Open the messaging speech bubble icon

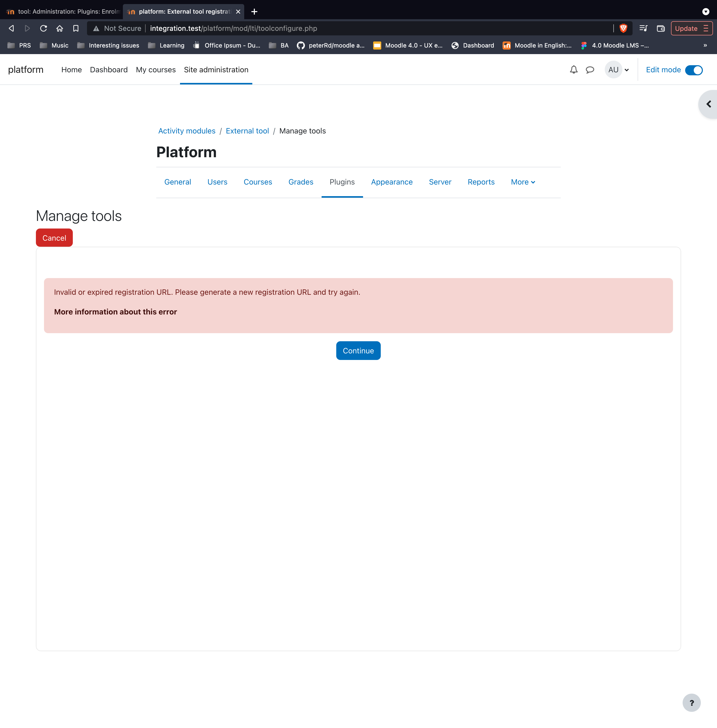[x=590, y=70]
